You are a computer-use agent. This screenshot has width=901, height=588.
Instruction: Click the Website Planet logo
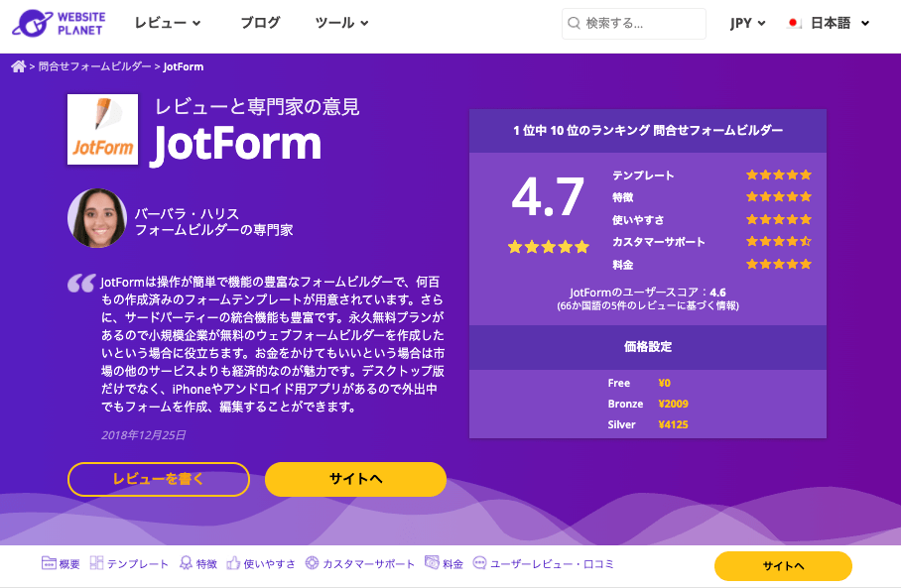point(59,24)
